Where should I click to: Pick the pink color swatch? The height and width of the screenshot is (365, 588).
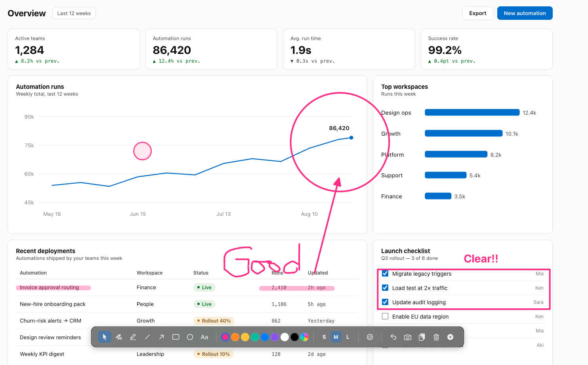[225, 337]
